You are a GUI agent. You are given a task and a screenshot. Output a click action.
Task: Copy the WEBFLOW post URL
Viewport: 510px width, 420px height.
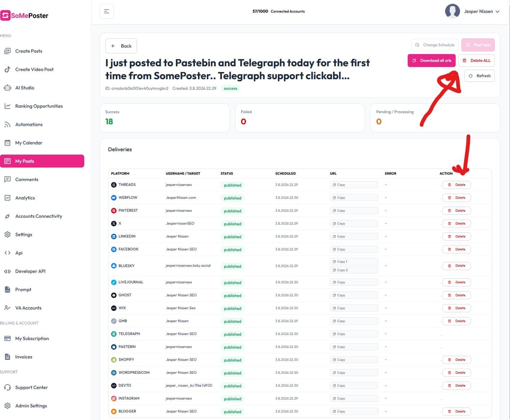click(x=354, y=198)
